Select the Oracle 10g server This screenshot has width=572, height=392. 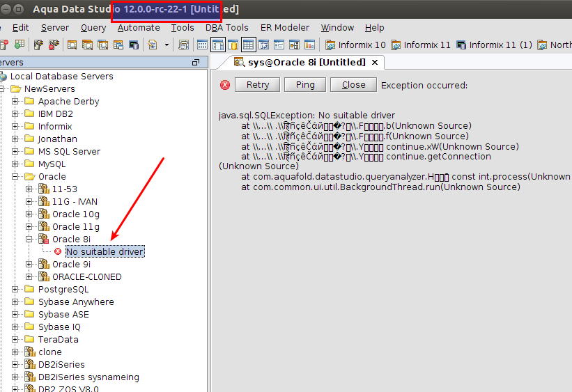75,214
